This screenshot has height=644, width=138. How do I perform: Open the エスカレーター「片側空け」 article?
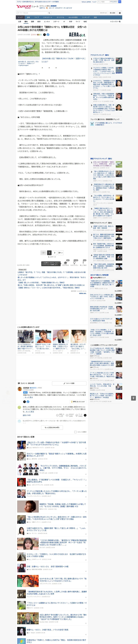point(56,555)
